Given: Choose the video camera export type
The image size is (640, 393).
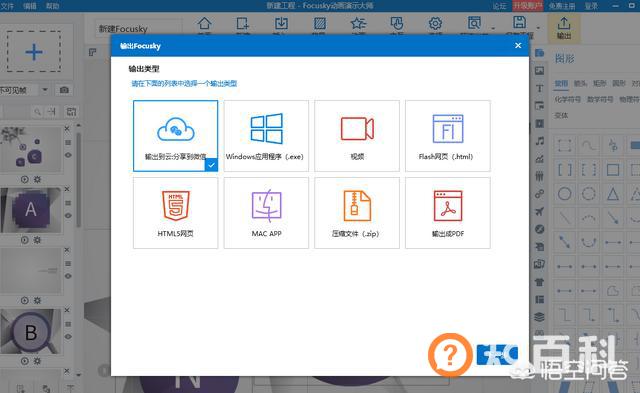Looking at the screenshot, I should coord(357,135).
